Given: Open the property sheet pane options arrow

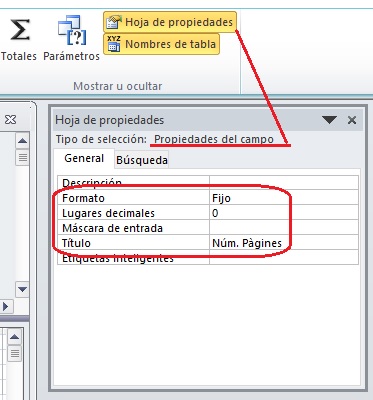Looking at the screenshot, I should [x=329, y=120].
